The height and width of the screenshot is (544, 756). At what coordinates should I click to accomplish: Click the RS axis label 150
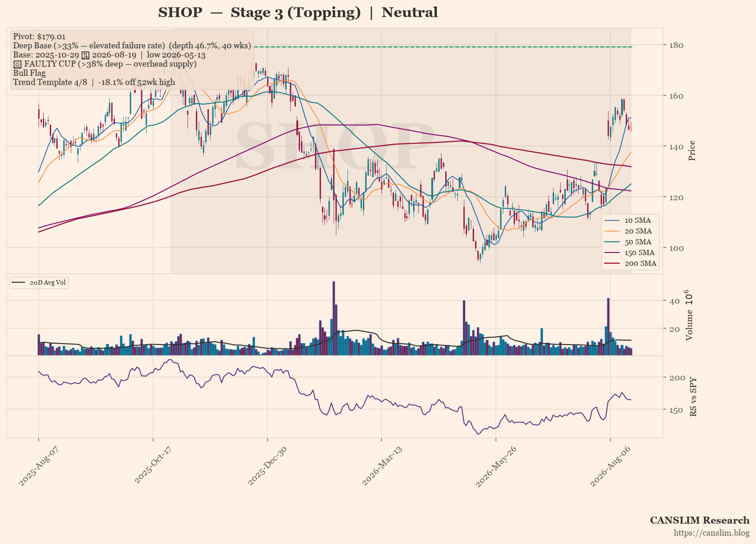click(x=677, y=410)
